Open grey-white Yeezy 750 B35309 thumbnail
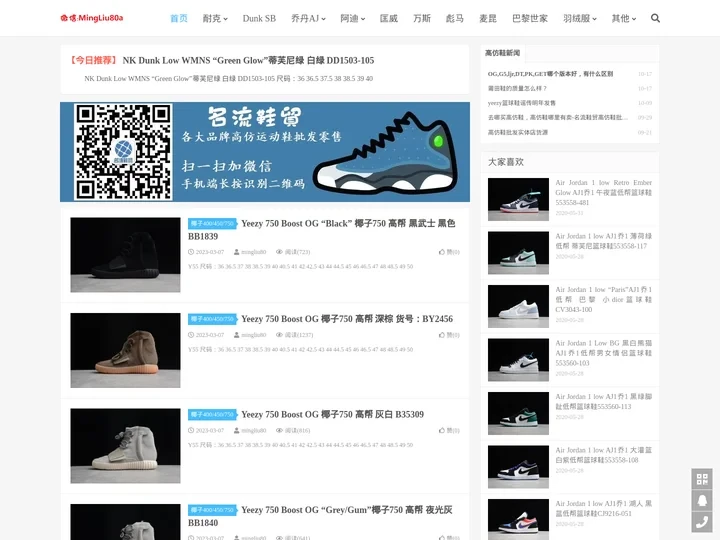This screenshot has width=720, height=540. tap(125, 446)
